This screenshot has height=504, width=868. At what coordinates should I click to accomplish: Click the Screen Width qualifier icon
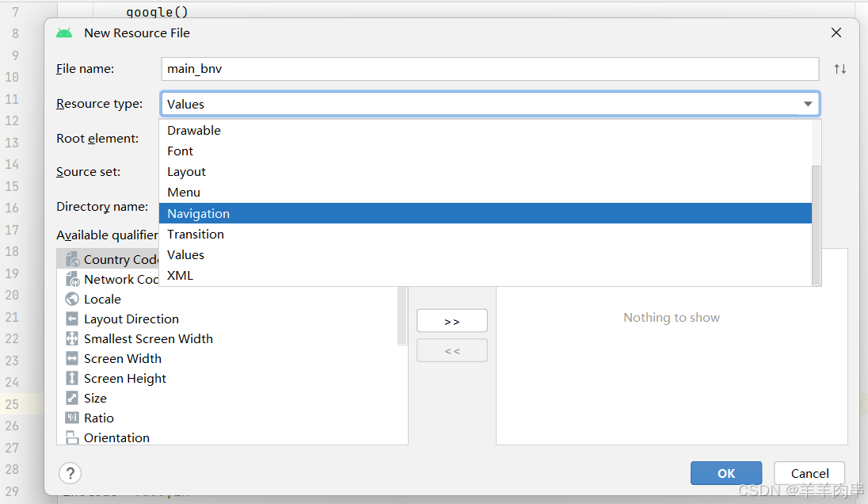coord(72,358)
